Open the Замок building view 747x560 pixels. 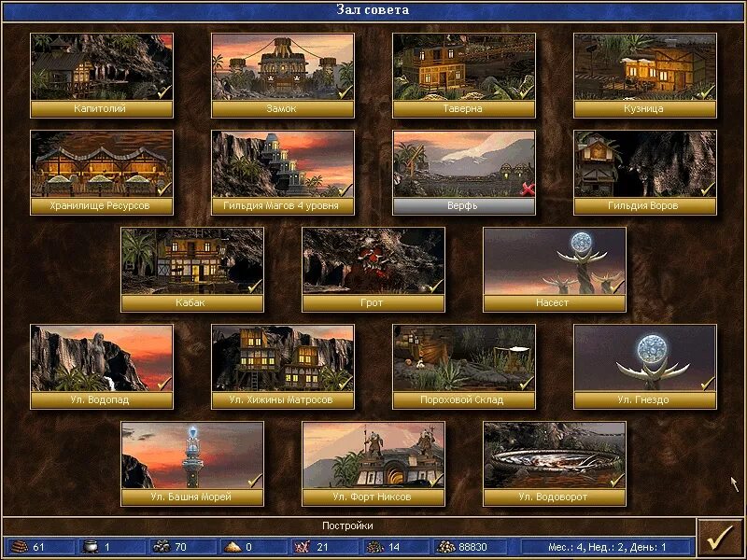pos(283,67)
